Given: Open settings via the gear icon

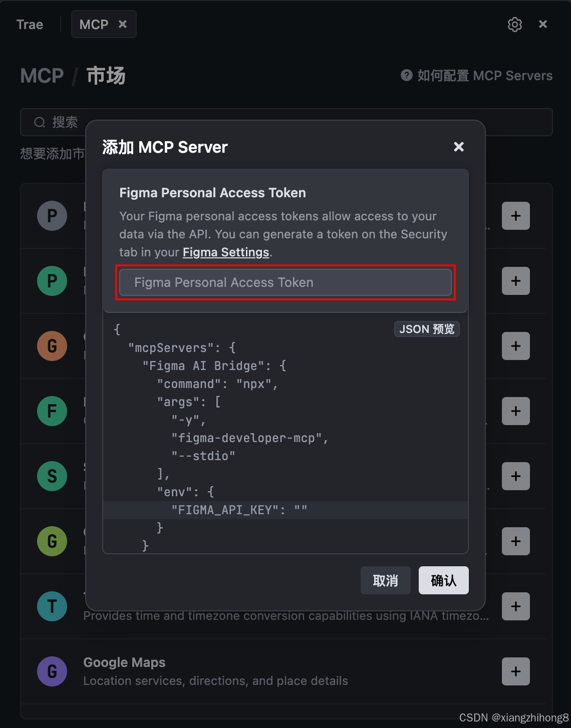Looking at the screenshot, I should (514, 25).
